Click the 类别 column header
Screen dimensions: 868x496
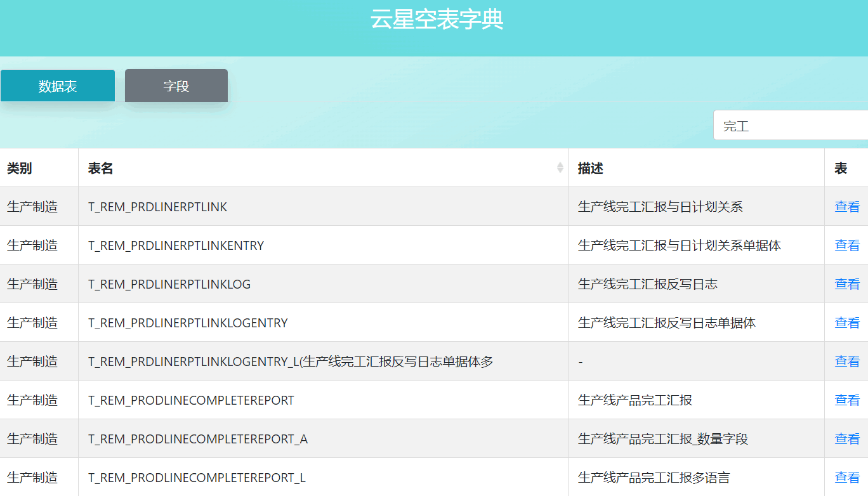[20, 168]
